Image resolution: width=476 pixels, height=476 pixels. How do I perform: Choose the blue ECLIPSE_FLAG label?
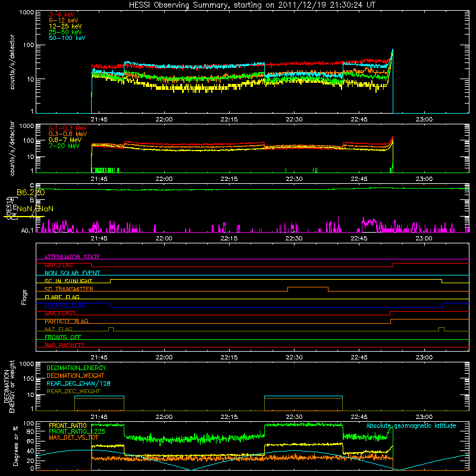65,305
